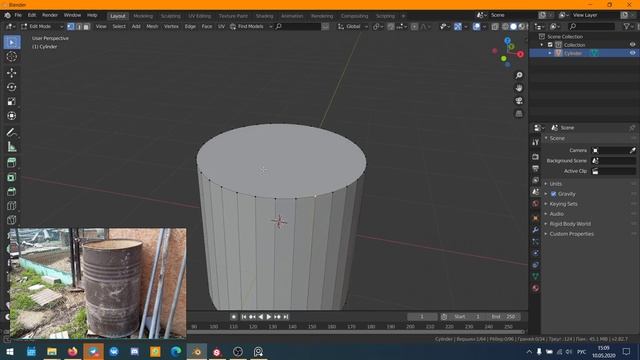Select the Loop Cut tool
The height and width of the screenshot is (360, 640).
11,206
